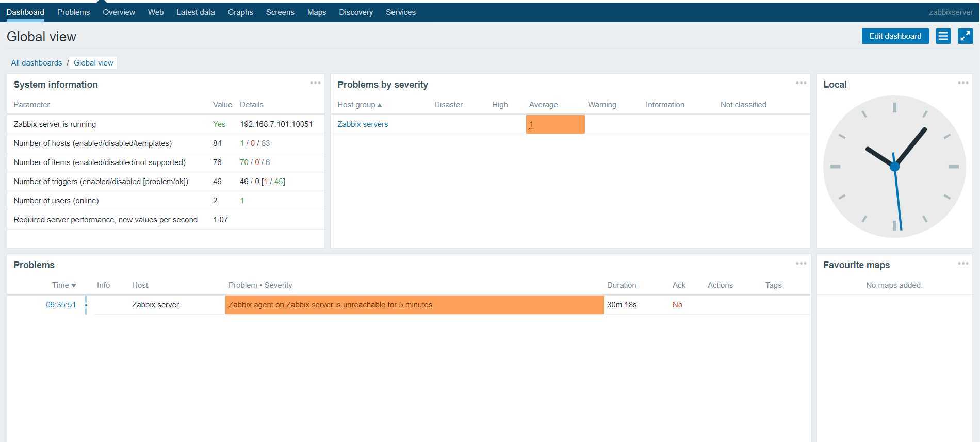Open Favourite maps widget options menu
This screenshot has height=442, width=980.
point(963,264)
